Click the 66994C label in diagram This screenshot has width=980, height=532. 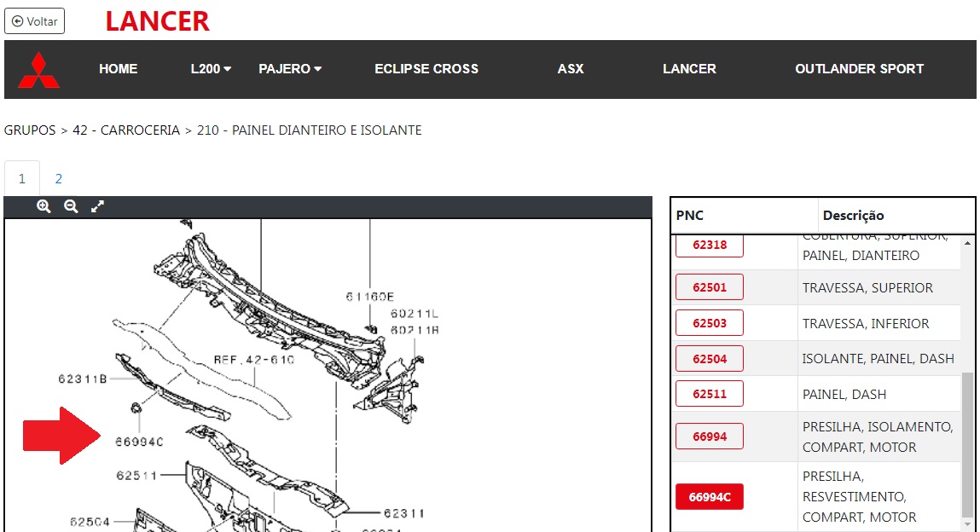139,442
